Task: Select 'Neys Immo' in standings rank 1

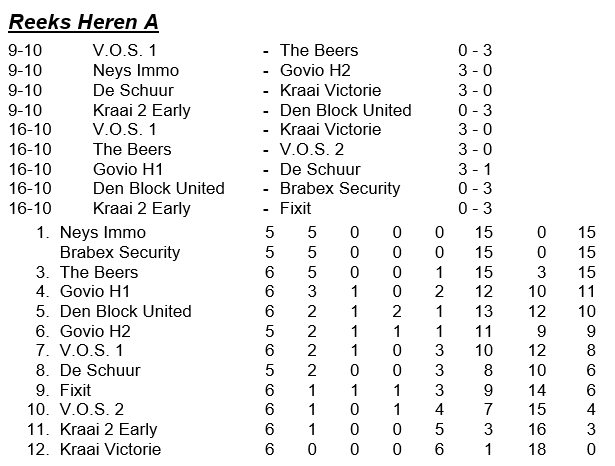Action: coord(103,233)
